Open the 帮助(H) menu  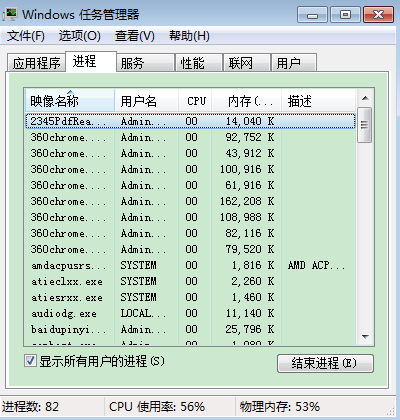click(189, 36)
